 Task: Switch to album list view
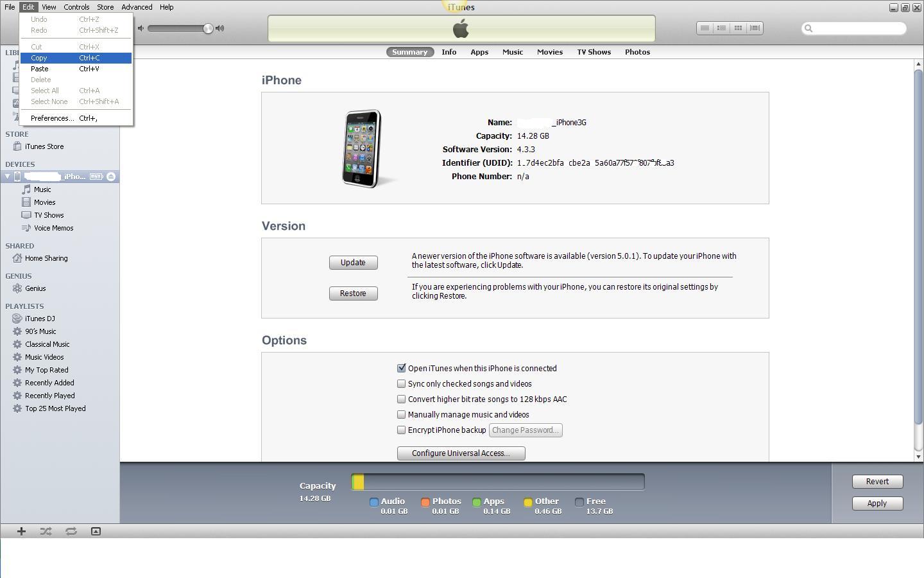click(721, 28)
